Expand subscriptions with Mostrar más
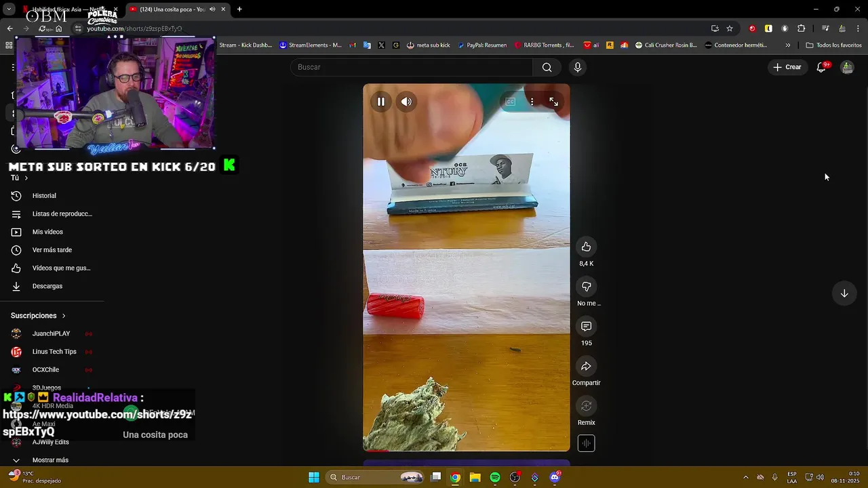 [x=50, y=460]
